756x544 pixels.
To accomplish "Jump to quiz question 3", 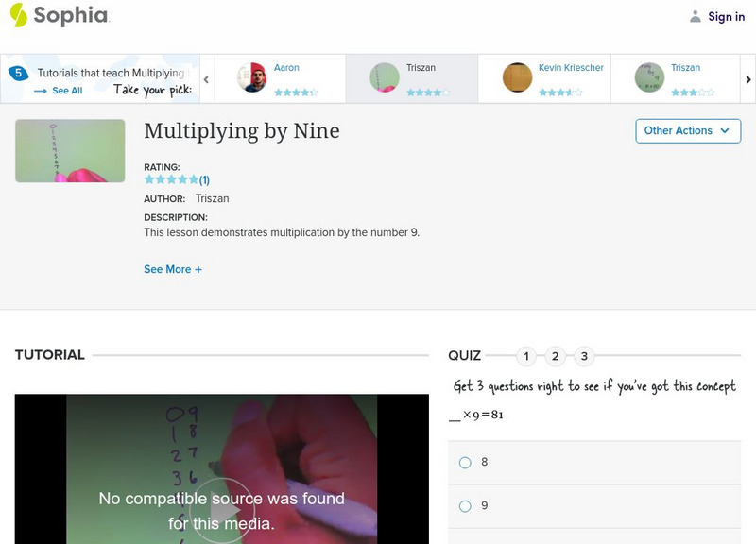I will (584, 355).
